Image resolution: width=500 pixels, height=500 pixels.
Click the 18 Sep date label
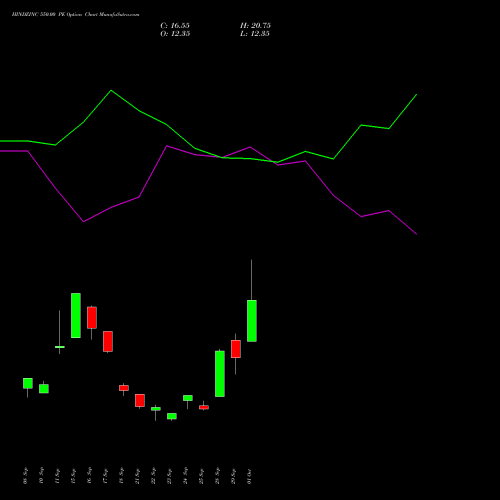pyautogui.click(x=122, y=476)
